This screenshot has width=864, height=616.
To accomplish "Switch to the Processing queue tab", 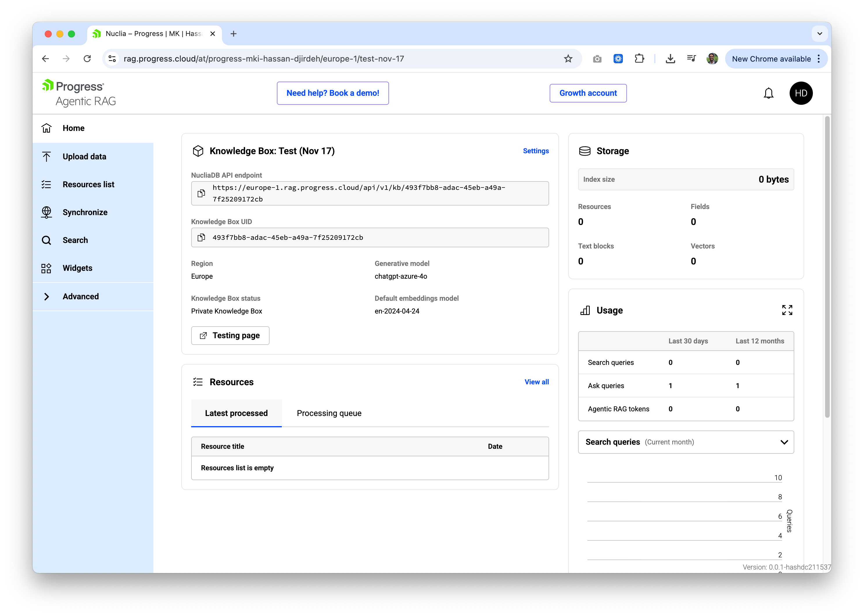I will coord(329,413).
